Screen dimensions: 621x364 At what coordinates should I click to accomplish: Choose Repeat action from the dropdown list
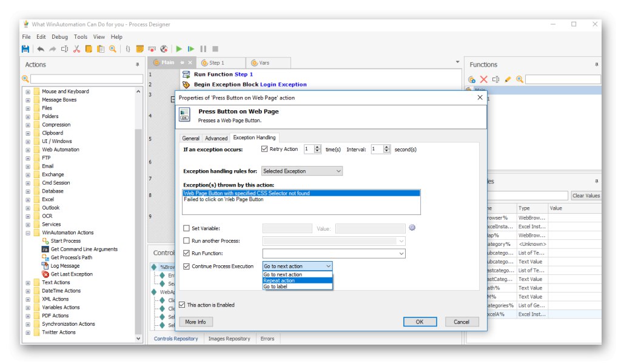point(297,280)
